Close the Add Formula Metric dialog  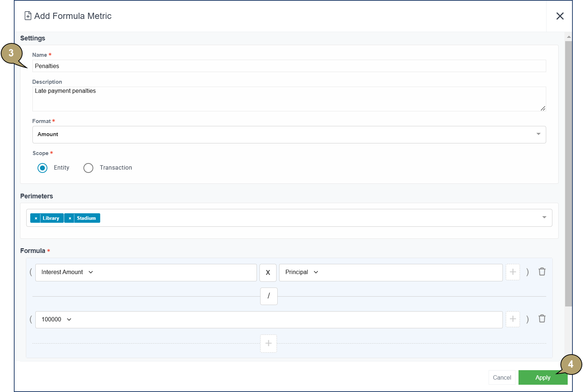click(x=560, y=16)
